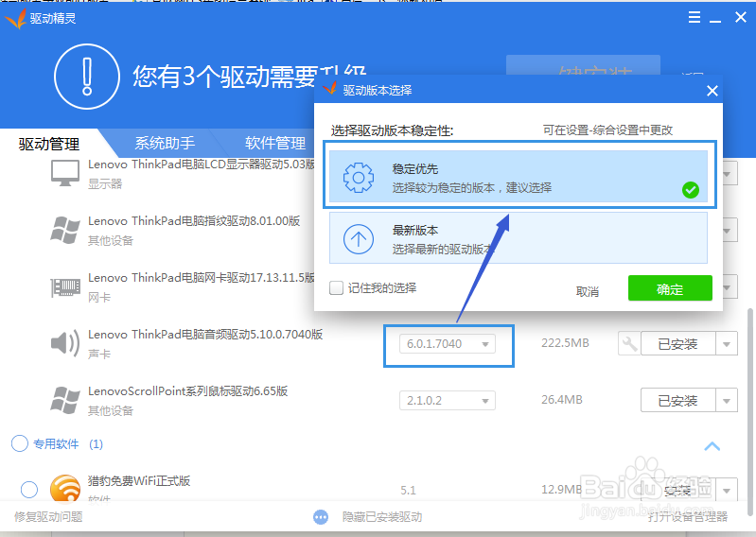Minimize the 驱动精灵 window
This screenshot has height=537, width=756.
click(x=715, y=19)
